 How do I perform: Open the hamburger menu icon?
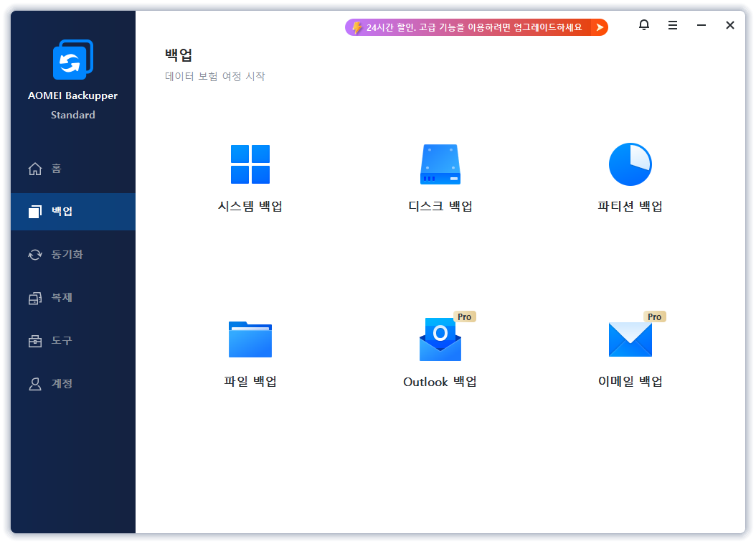tap(673, 25)
